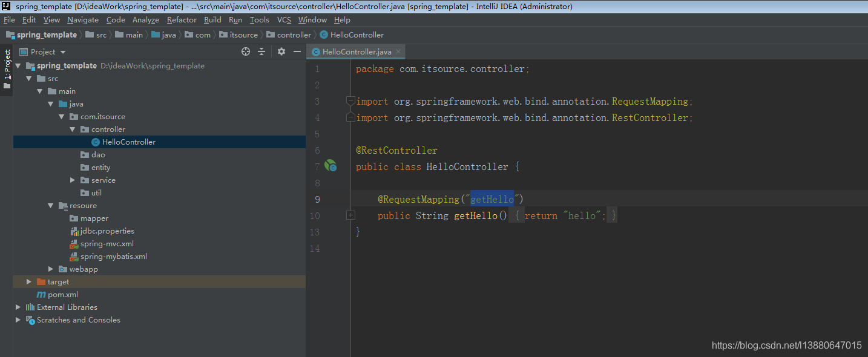
Task: Click the @RestController annotation on line 6
Action: [x=396, y=150]
